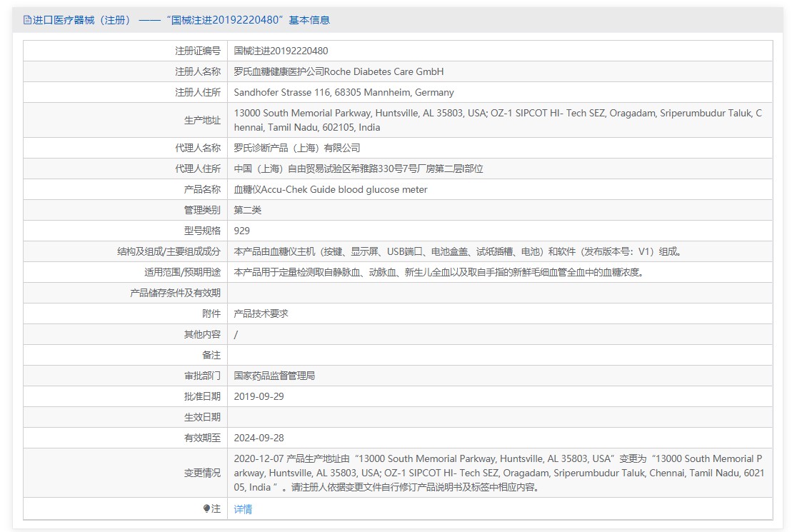Click the 注册人名称 row label
The image size is (807, 532).
[x=198, y=71]
